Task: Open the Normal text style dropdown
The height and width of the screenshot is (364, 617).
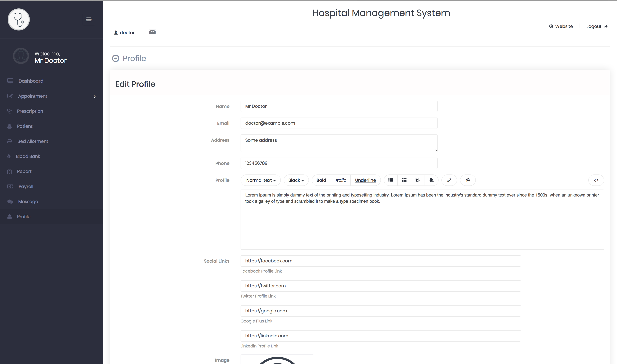Action: pos(261,180)
